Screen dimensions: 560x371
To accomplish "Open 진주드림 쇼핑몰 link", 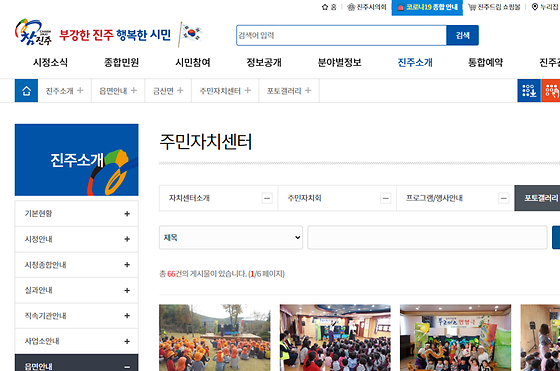I will (x=495, y=7).
